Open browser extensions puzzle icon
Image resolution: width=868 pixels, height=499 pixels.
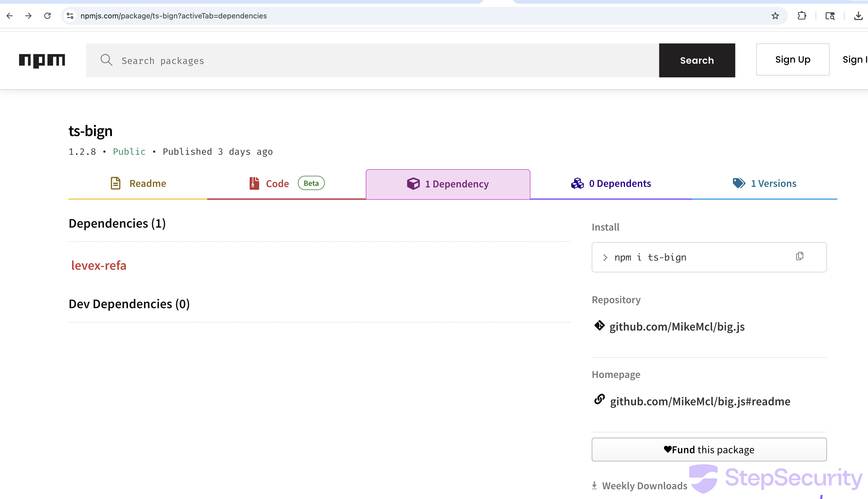(802, 16)
